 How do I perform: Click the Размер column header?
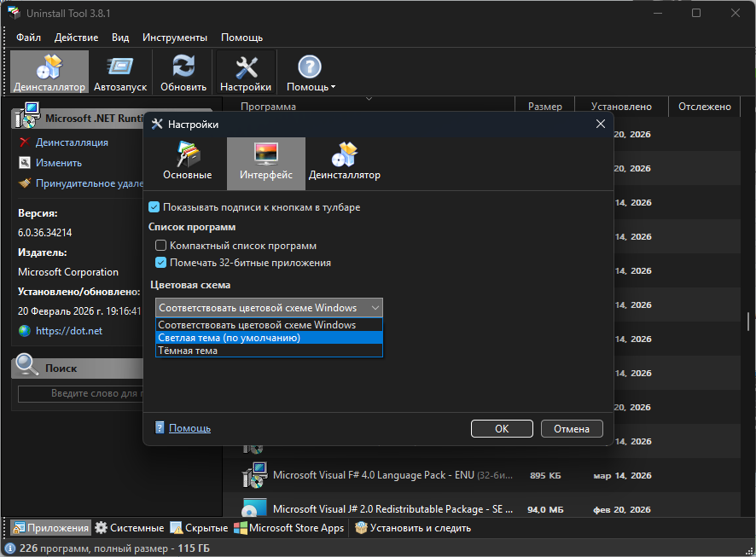tap(544, 107)
